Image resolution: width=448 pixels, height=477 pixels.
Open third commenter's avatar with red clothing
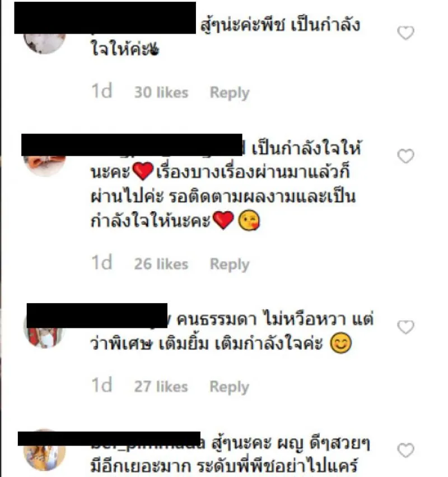point(45,337)
